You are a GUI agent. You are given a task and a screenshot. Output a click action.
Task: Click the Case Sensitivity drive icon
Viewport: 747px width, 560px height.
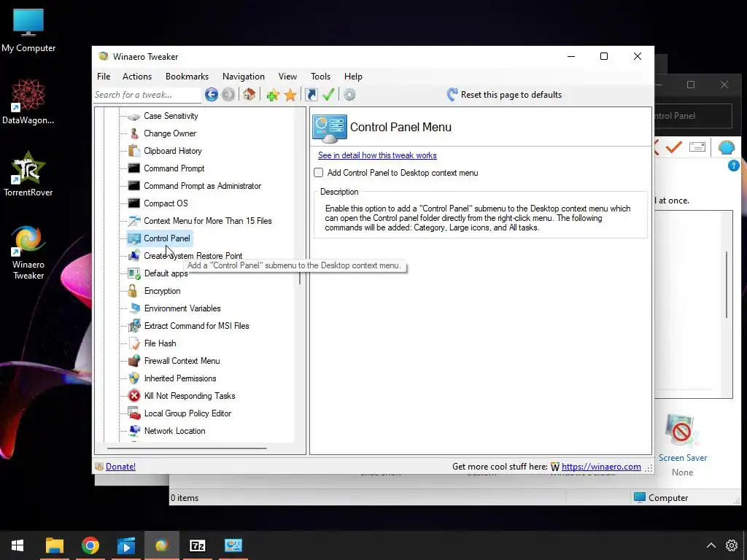tap(134, 116)
